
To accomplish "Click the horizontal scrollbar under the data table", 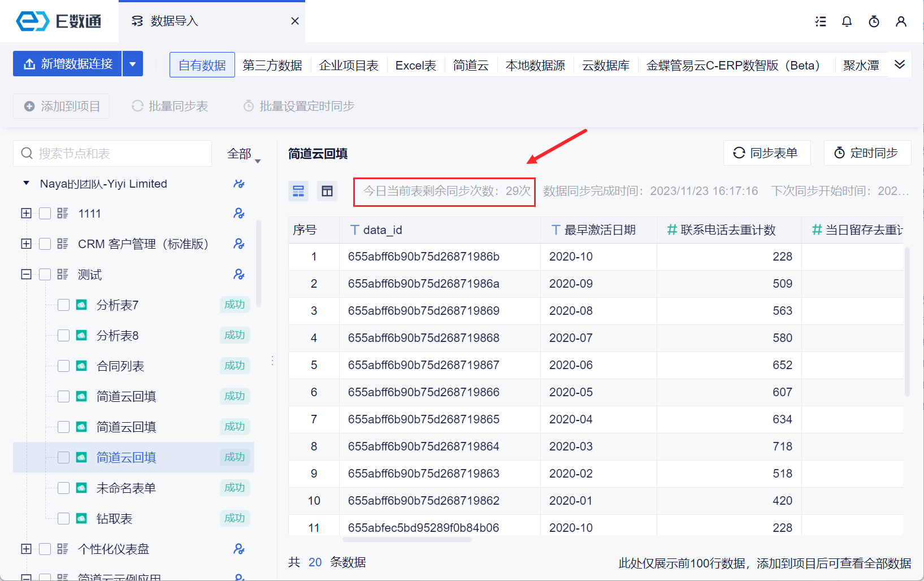I will point(407,539).
